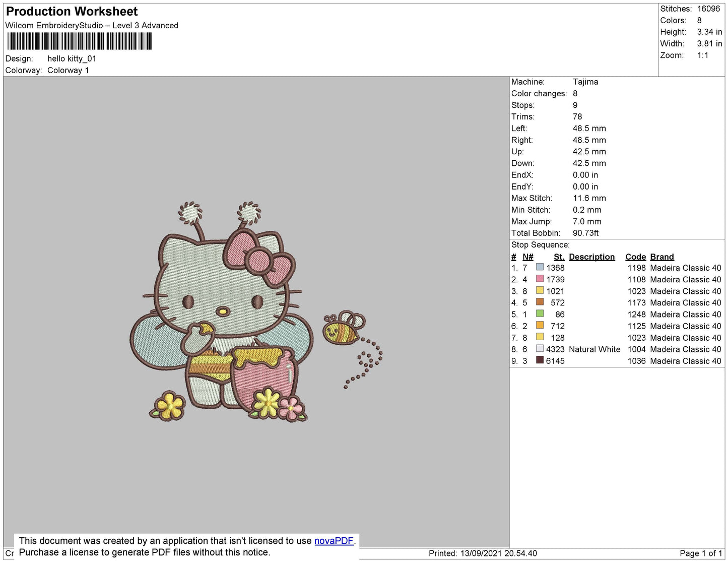Image resolution: width=728 pixels, height=563 pixels.
Task: Click the Zoom value '1:1'
Action: (x=703, y=55)
